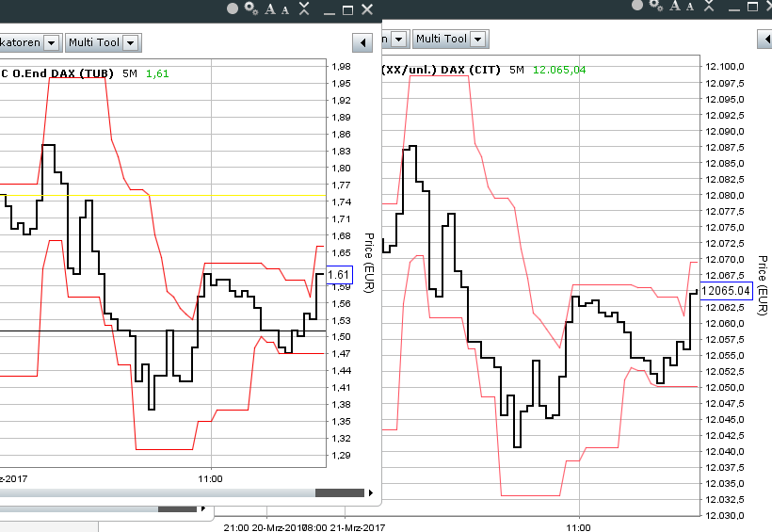Click the 1,98 price label on TUB axis
The height and width of the screenshot is (532, 772).
pos(341,67)
